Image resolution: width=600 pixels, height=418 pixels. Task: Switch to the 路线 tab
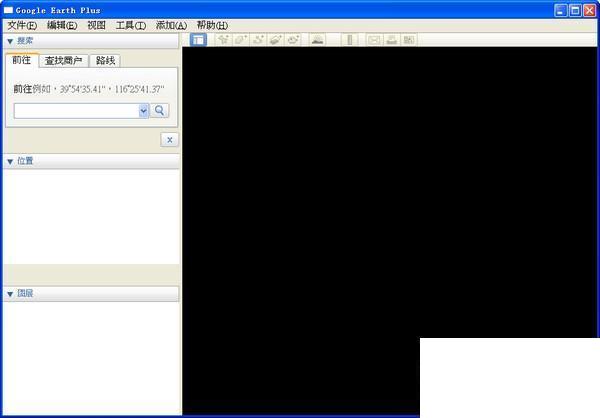105,61
